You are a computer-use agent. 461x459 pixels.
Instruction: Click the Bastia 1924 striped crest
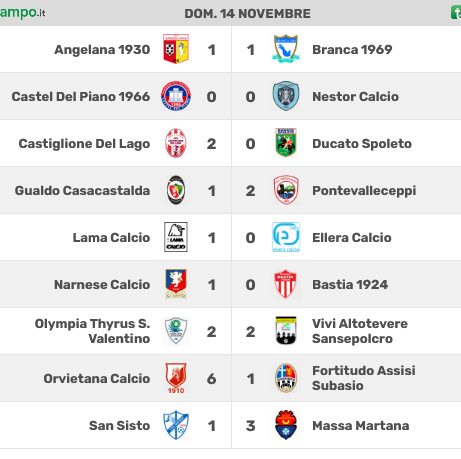(286, 284)
